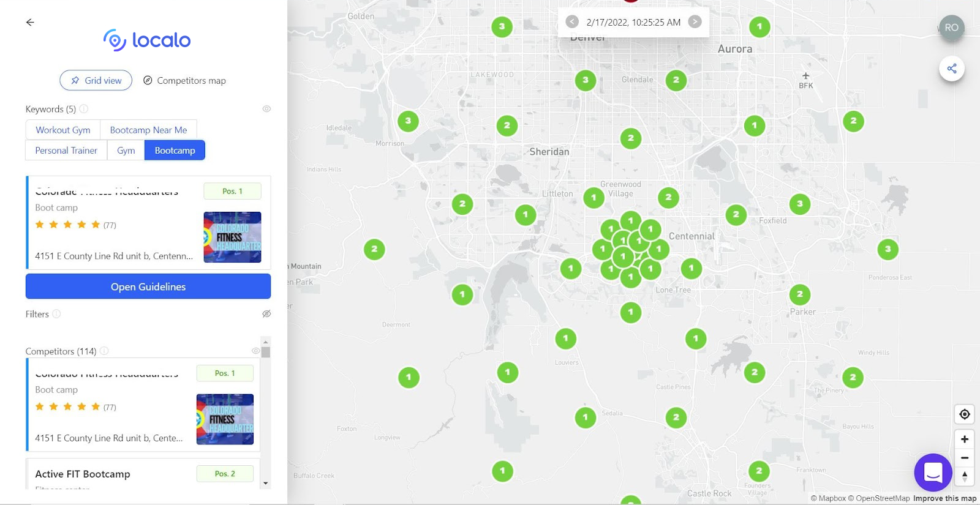Go to next scan date
This screenshot has width=980, height=505.
[x=695, y=22]
